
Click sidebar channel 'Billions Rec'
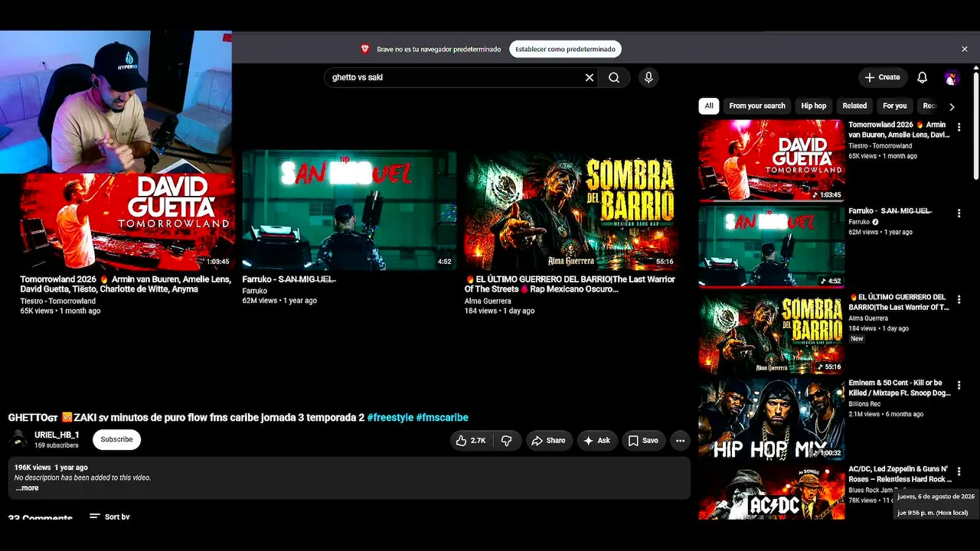(x=864, y=404)
